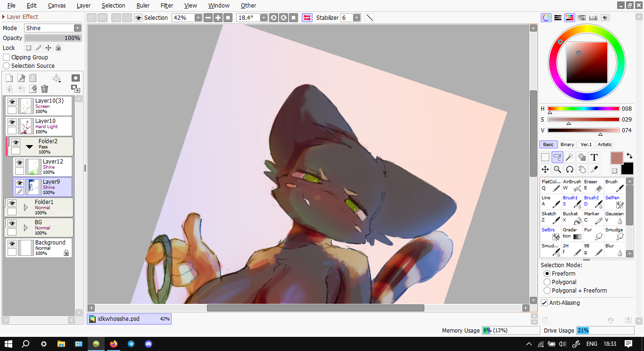The height and width of the screenshot is (351, 644).
Task: Click the mask-with-plus icon below layer mask
Action: tap(75, 89)
